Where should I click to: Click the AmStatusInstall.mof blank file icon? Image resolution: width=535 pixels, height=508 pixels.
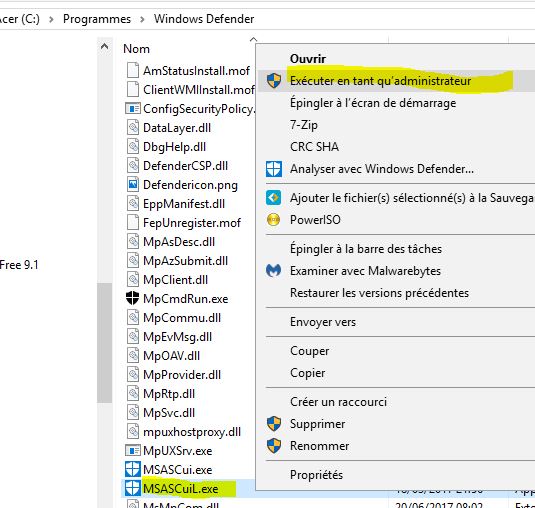coord(133,70)
